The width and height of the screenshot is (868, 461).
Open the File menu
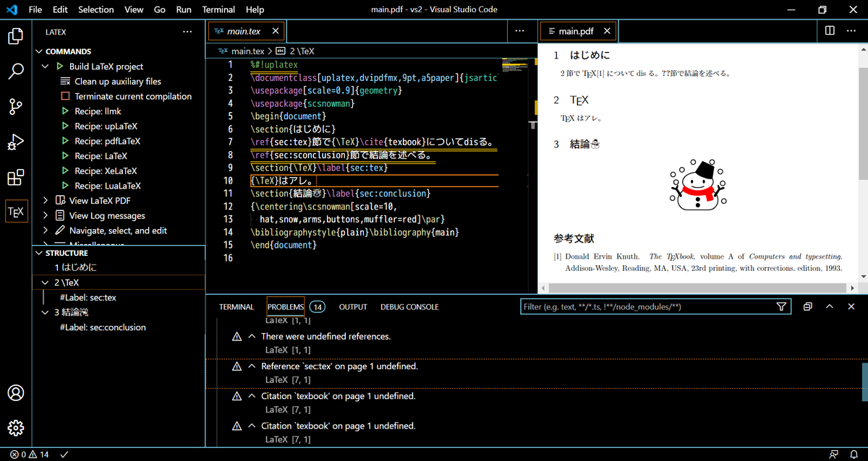[x=35, y=9]
